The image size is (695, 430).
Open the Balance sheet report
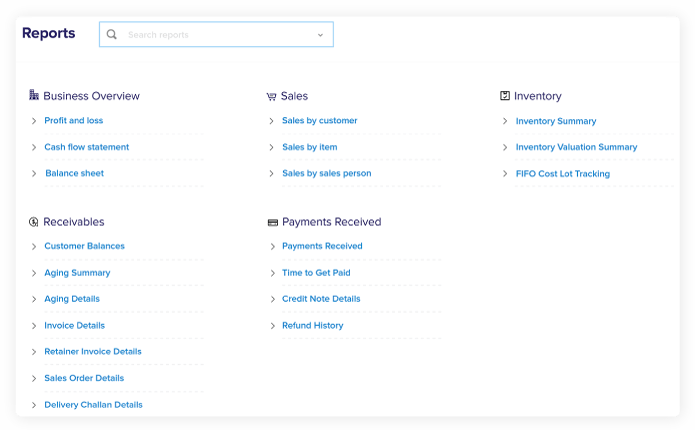coord(74,173)
